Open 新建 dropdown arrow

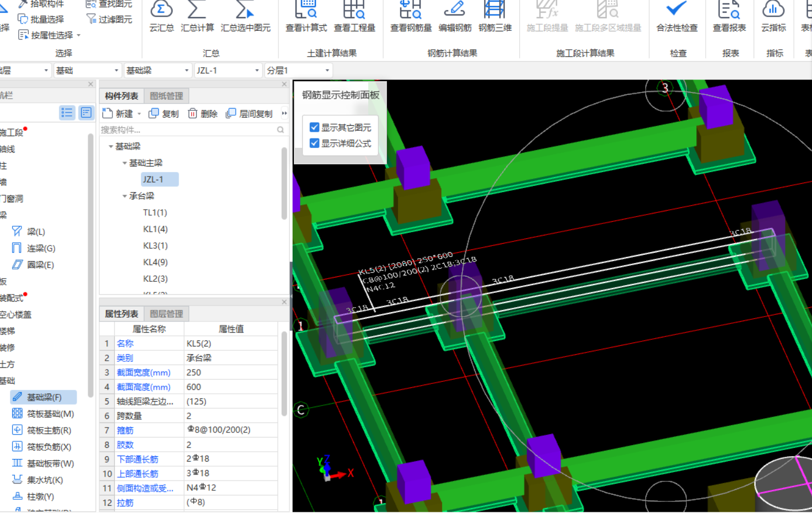click(x=139, y=114)
